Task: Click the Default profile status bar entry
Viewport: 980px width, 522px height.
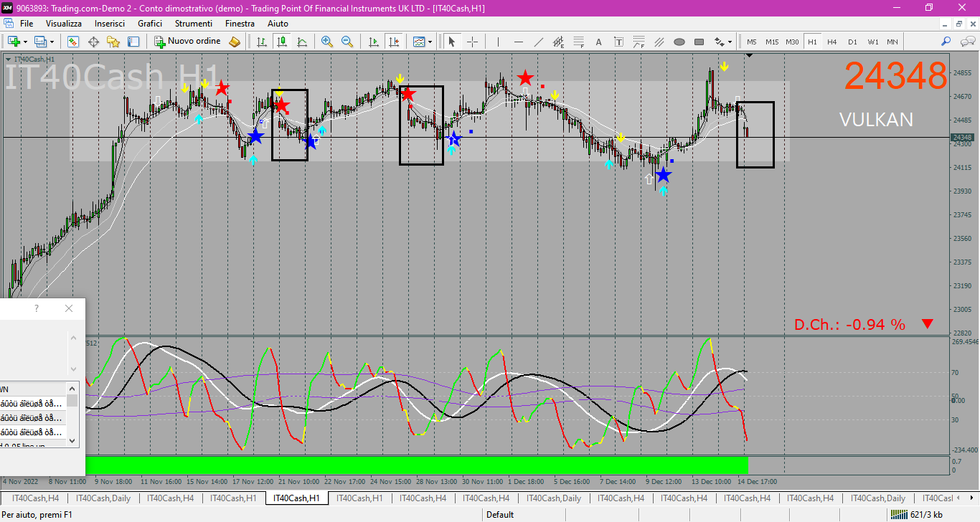Action: point(500,514)
